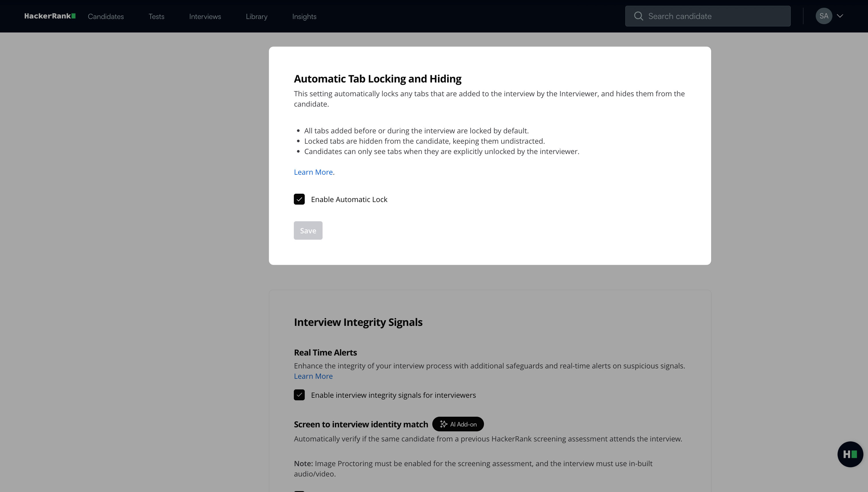The image size is (868, 492).
Task: Click the HackerRank logo
Action: click(50, 16)
